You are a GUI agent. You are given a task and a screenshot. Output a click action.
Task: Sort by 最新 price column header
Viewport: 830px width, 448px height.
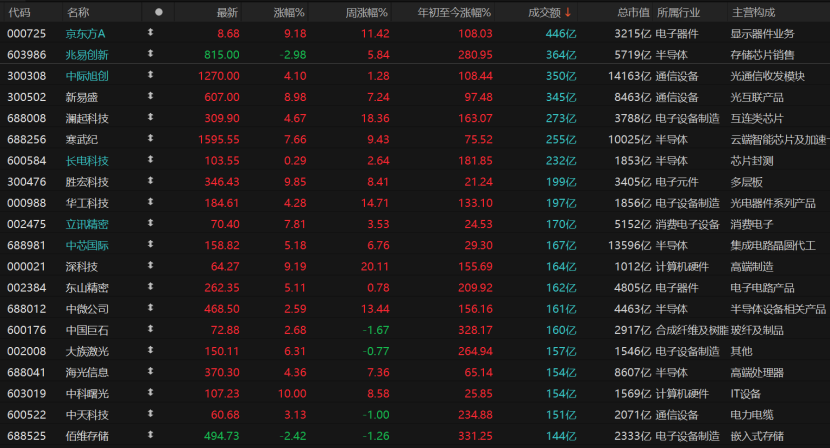[228, 12]
